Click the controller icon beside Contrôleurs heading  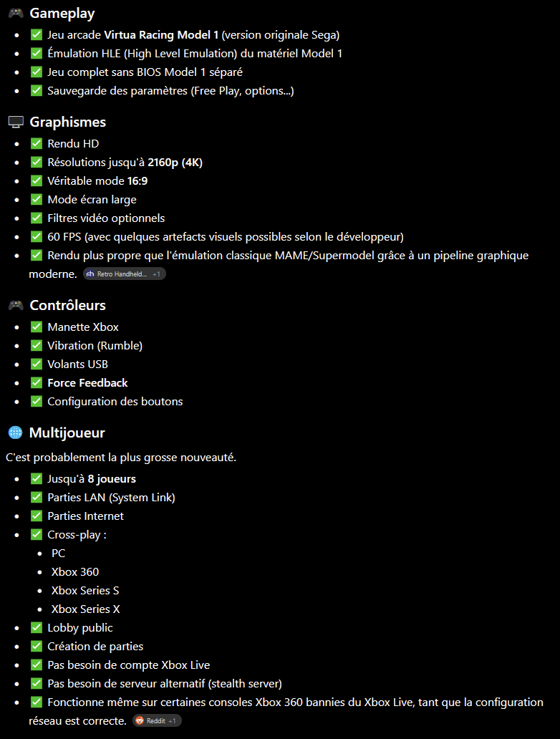click(x=16, y=305)
